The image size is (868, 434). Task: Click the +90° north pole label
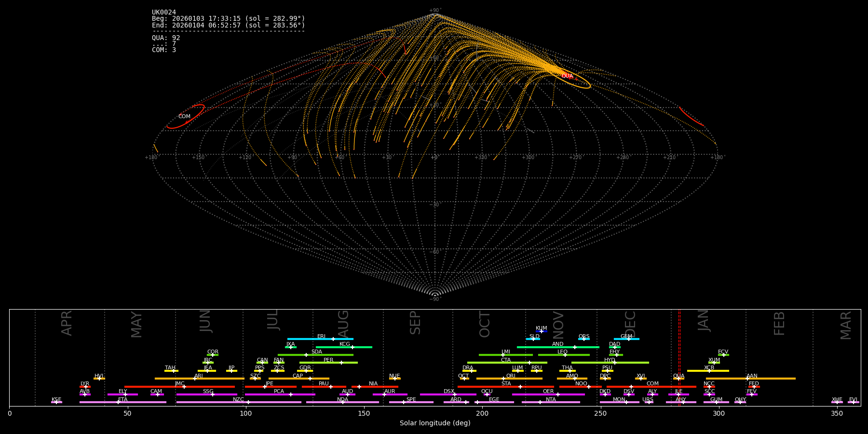[434, 11]
